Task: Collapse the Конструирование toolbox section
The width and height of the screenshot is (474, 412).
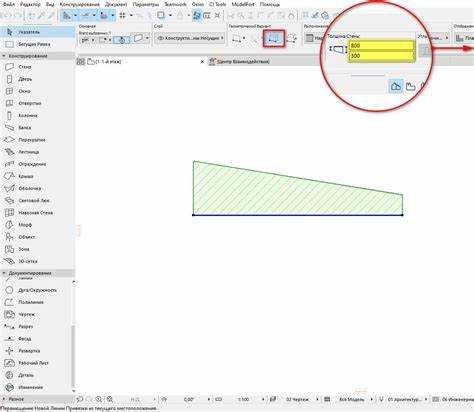Action: pos(4,56)
